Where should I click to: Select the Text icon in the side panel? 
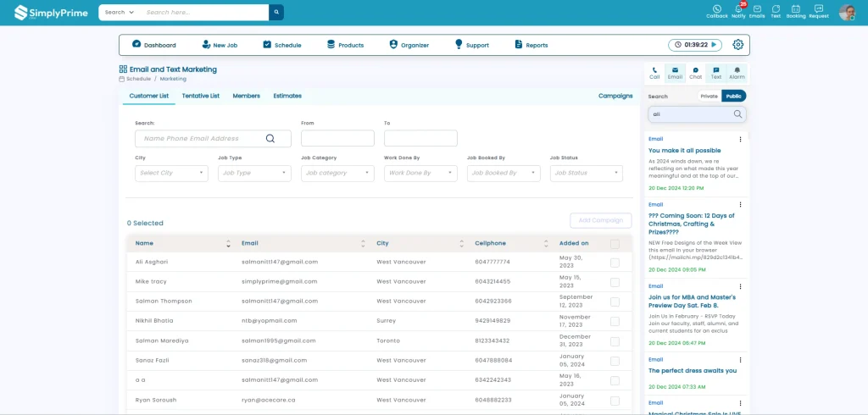(715, 73)
